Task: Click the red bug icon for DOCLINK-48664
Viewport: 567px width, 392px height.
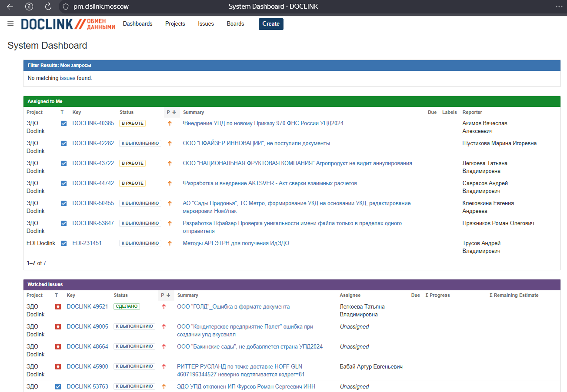Action: (x=58, y=347)
